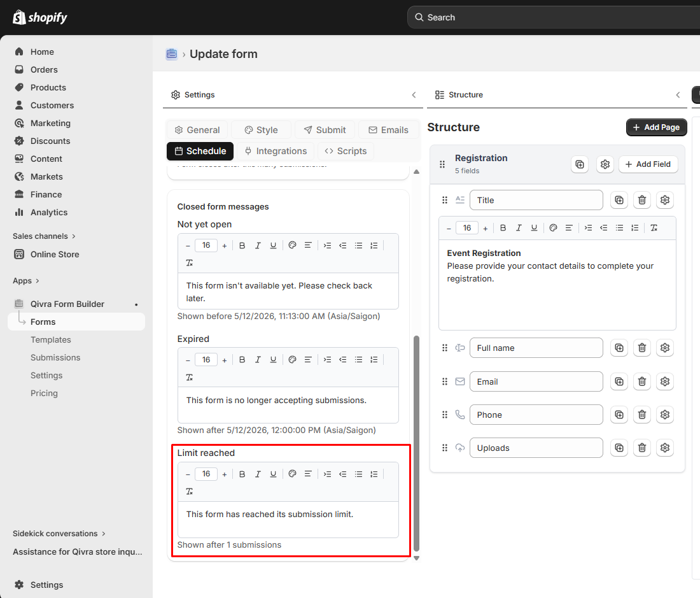This screenshot has height=598, width=700.
Task: Open the Scripts tab
Action: 346,152
